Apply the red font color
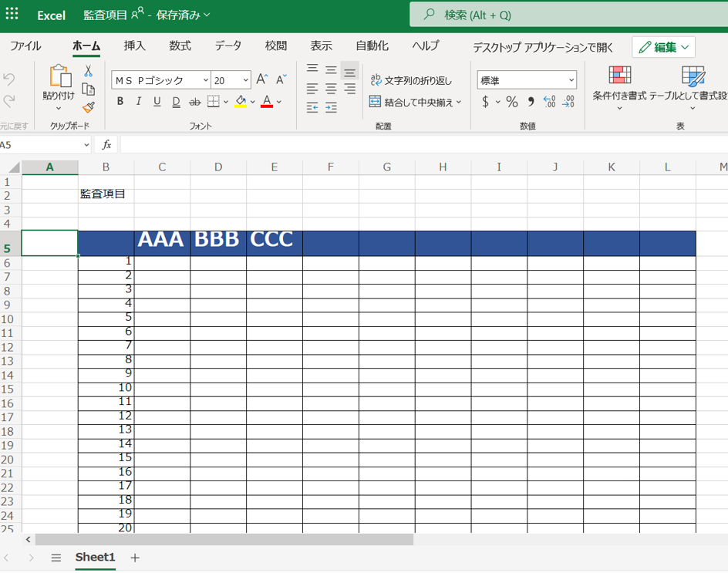Image resolution: width=728 pixels, height=573 pixels. click(267, 101)
